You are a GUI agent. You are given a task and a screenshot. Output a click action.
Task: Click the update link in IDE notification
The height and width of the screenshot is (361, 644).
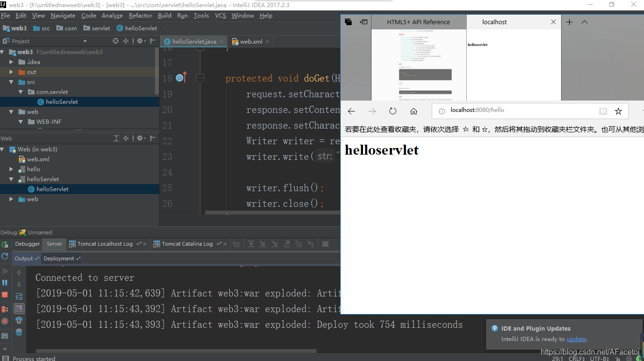576,339
